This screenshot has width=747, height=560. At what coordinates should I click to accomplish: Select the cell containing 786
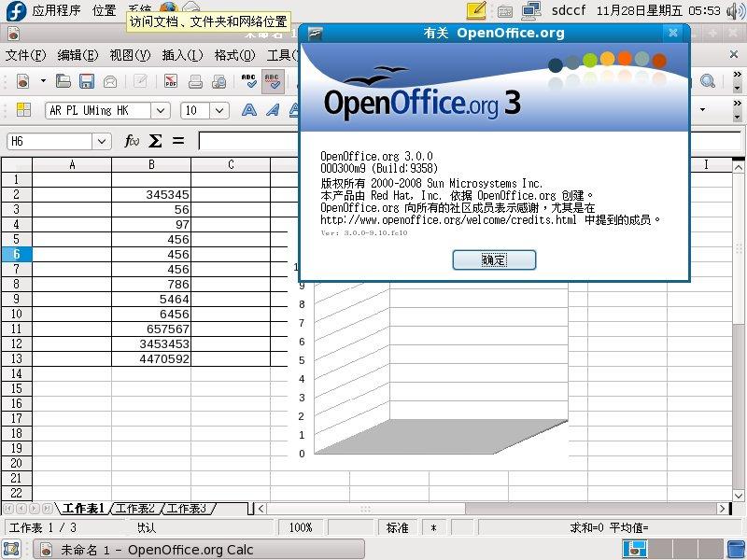coord(151,284)
